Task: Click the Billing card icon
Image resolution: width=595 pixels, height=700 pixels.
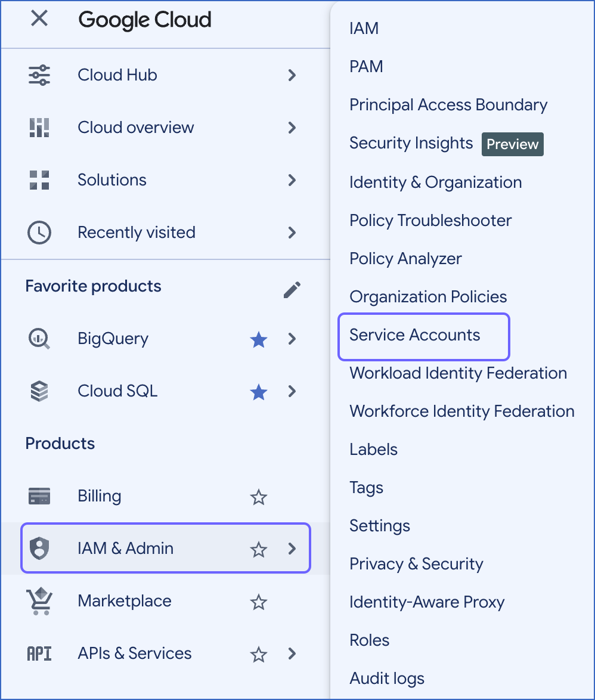Action: coord(39,496)
